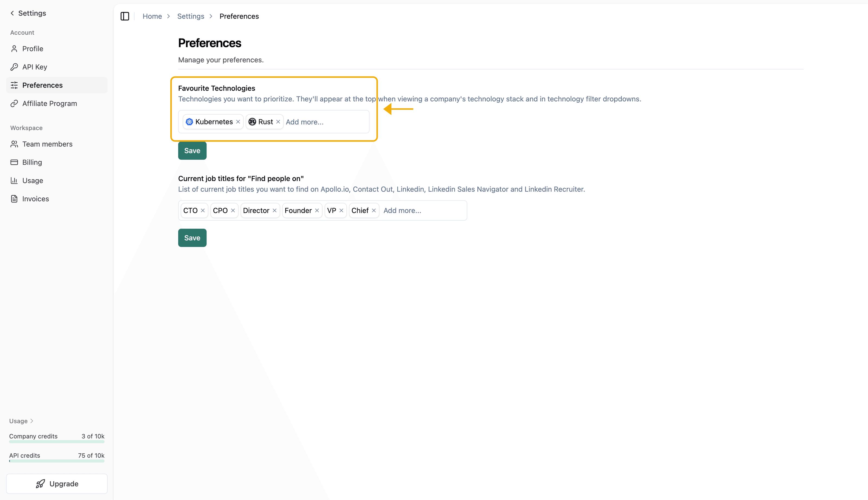Image resolution: width=868 pixels, height=500 pixels.
Task: Select the API Key icon in sidebar
Action: point(14,67)
